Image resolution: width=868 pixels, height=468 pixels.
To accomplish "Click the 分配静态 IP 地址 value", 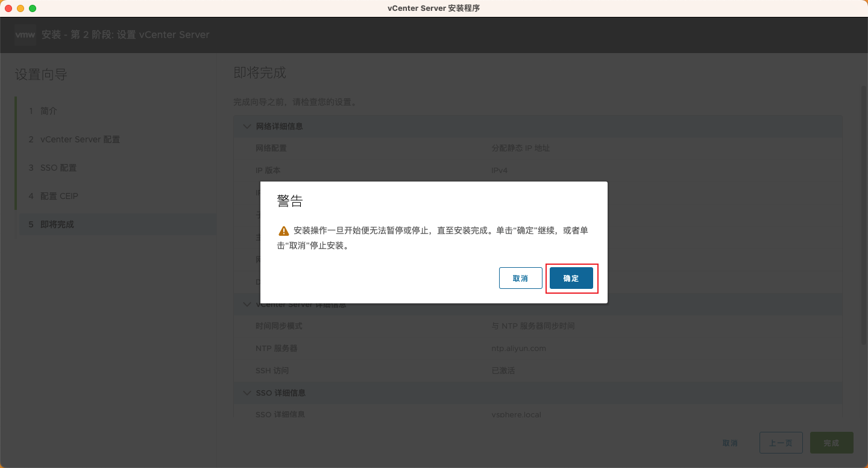I will coord(521,148).
